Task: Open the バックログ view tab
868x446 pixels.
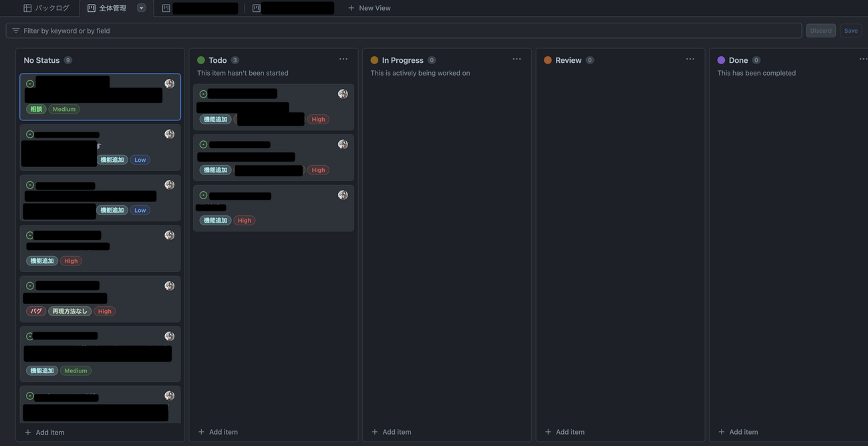Action: click(x=46, y=8)
